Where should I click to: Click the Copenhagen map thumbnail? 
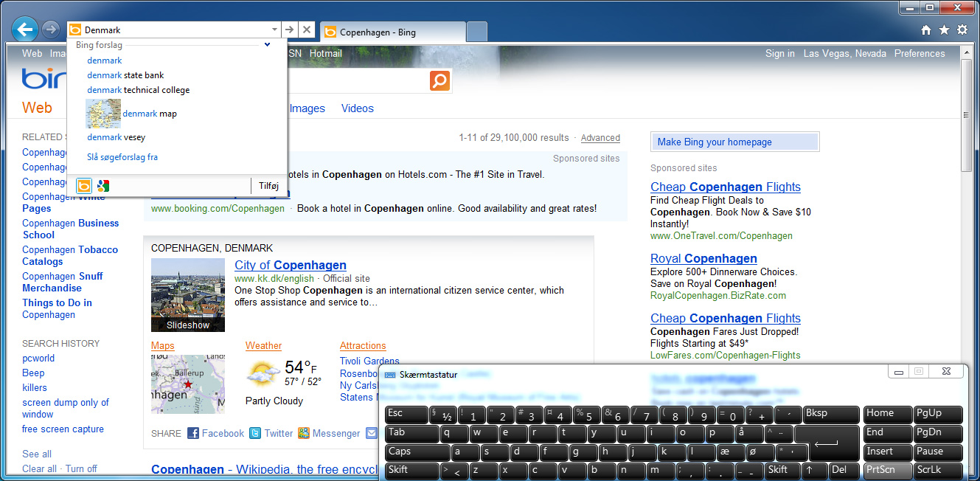[x=188, y=384]
